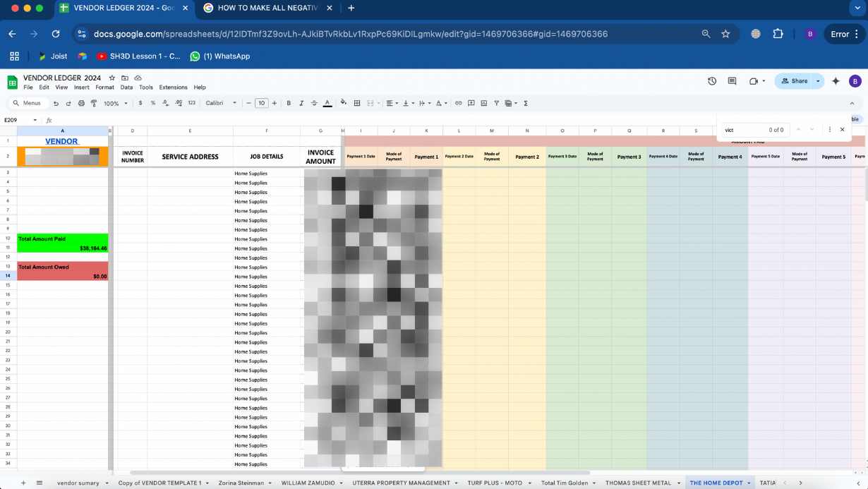
Task: Increase decimal places
Action: pos(179,103)
